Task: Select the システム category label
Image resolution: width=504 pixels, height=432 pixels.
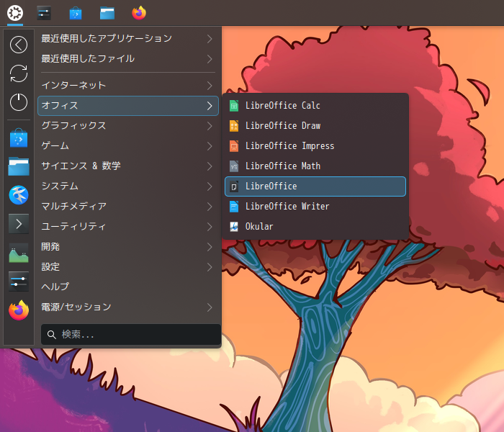Action: pos(60,186)
